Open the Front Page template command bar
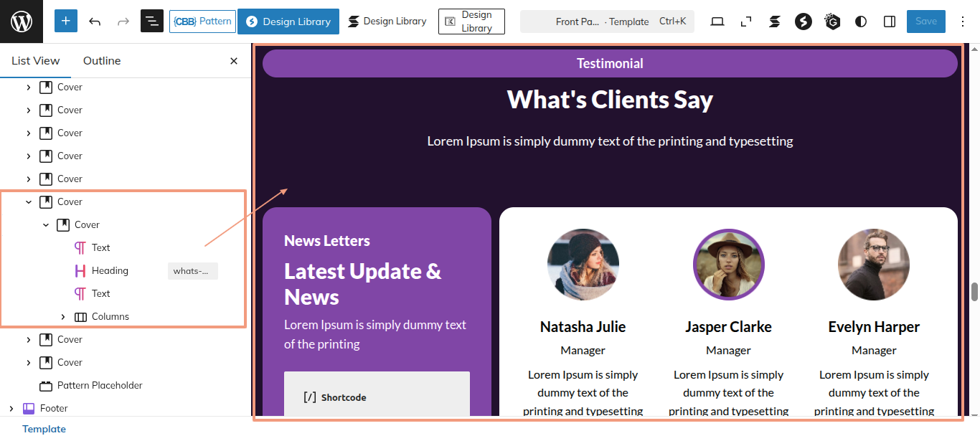Image resolution: width=980 pixels, height=441 pixels. click(607, 22)
